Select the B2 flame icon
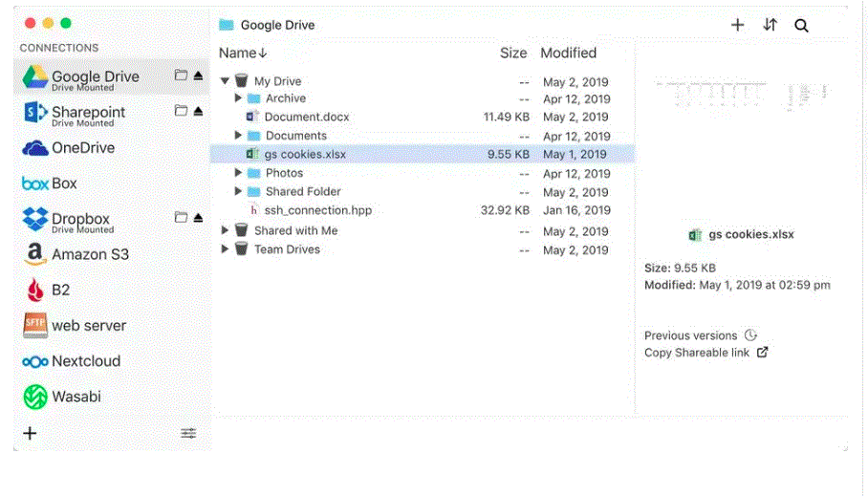The width and height of the screenshot is (868, 496). click(34, 291)
